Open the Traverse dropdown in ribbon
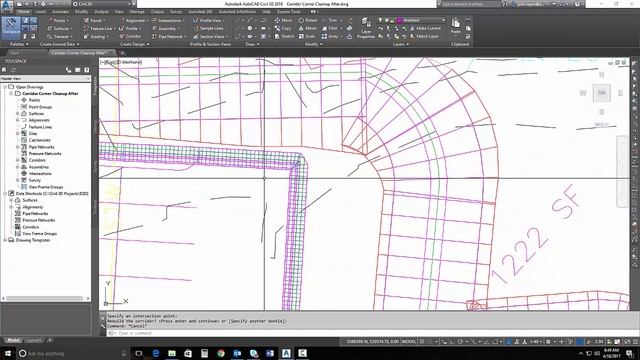The height and width of the screenshot is (360, 640). pyautogui.click(x=60, y=36)
